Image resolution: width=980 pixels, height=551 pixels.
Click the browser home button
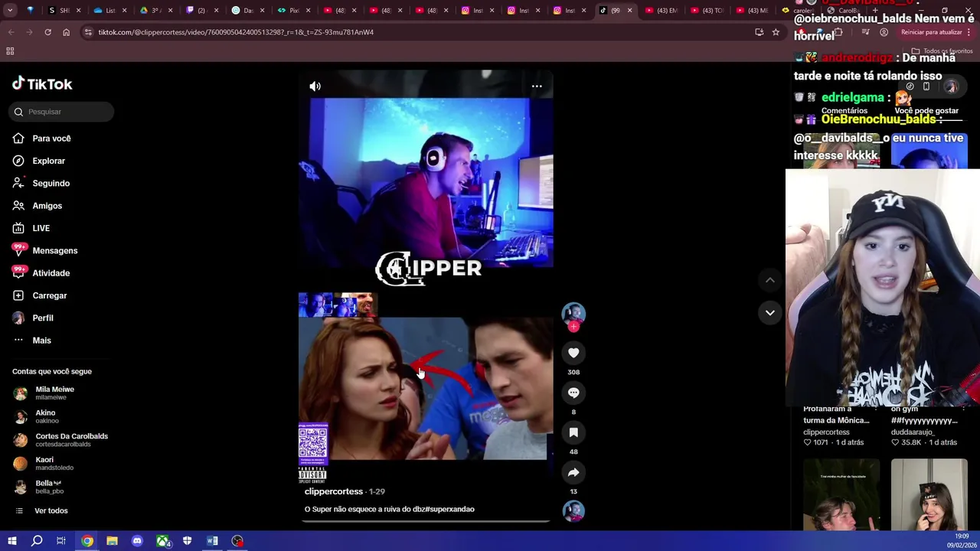point(66,32)
